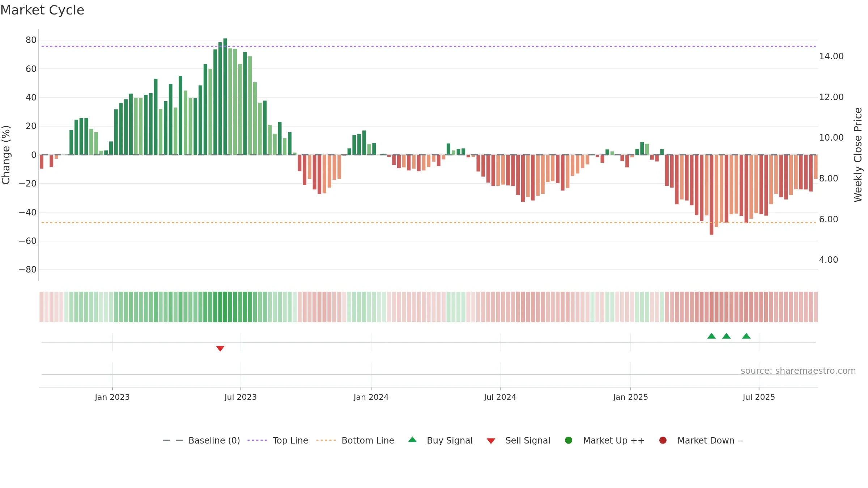Click the 6.00 price axis value
The height and width of the screenshot is (488, 868).
[828, 219]
